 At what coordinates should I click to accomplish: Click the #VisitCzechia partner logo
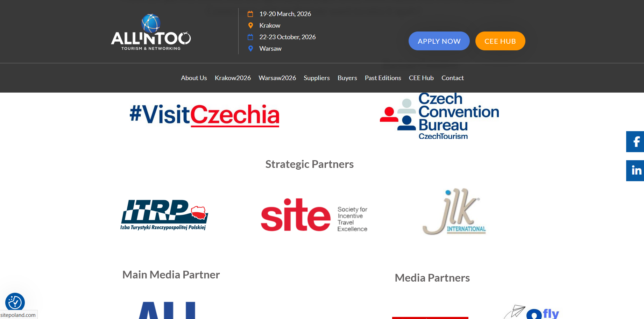(x=204, y=115)
